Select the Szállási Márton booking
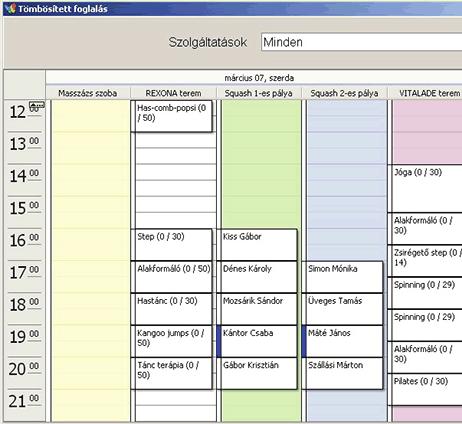 [x=342, y=373]
